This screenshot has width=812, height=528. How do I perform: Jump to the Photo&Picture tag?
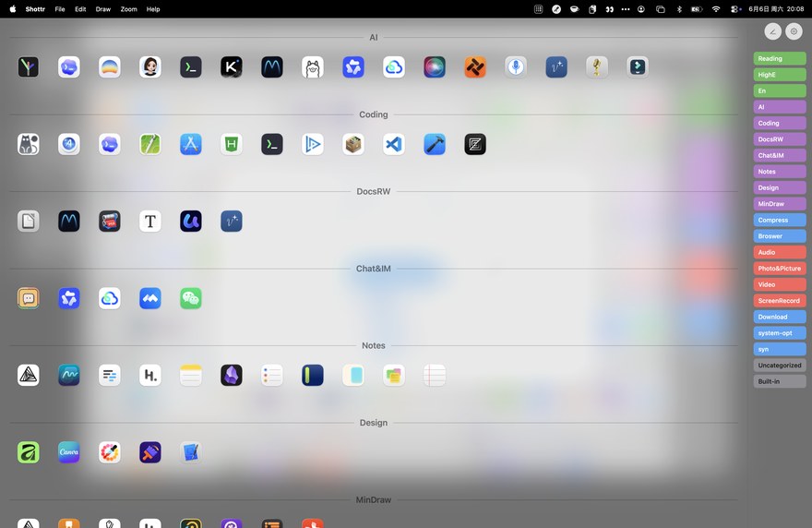[780, 269]
